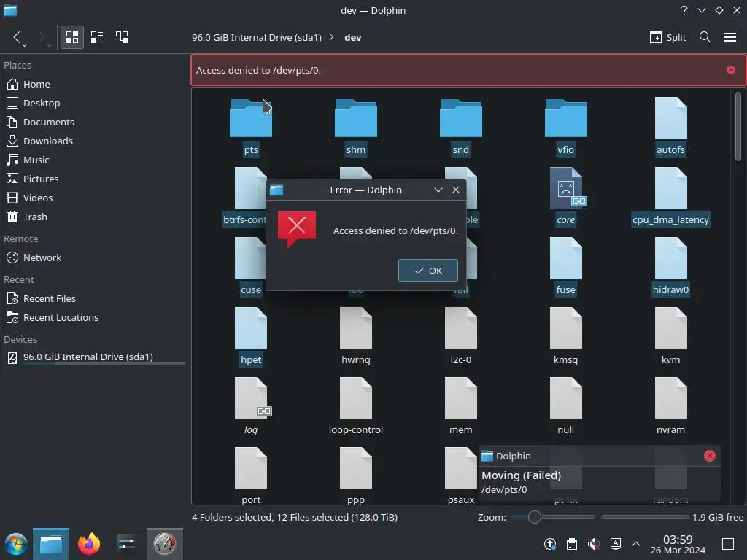747x560 pixels.
Task: Select the autofs file icon
Action: click(x=671, y=118)
